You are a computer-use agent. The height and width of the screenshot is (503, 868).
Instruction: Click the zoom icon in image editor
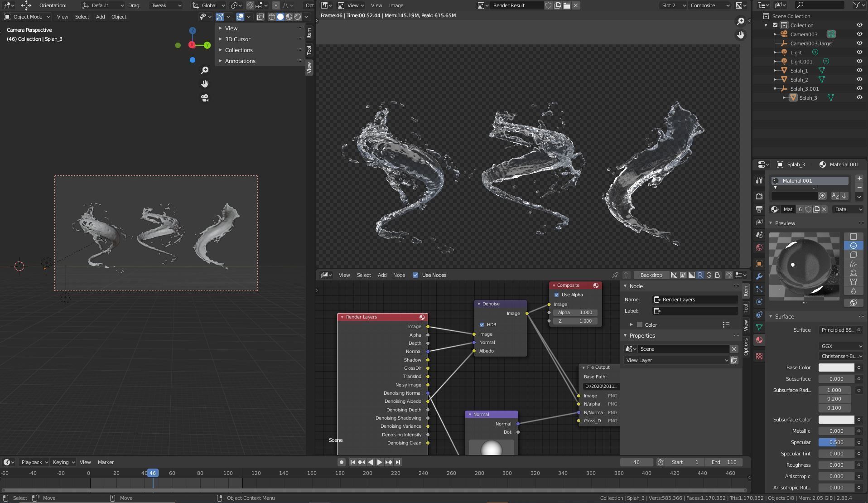[741, 21]
